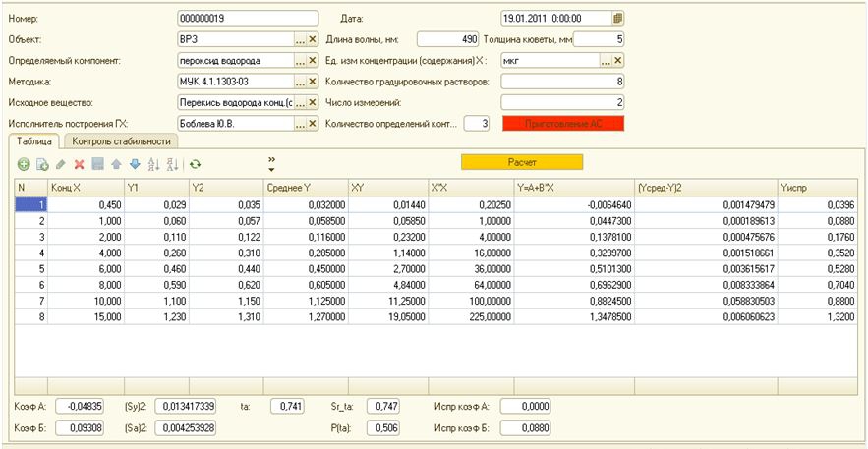Click the Коэф А value field

click(x=80, y=407)
